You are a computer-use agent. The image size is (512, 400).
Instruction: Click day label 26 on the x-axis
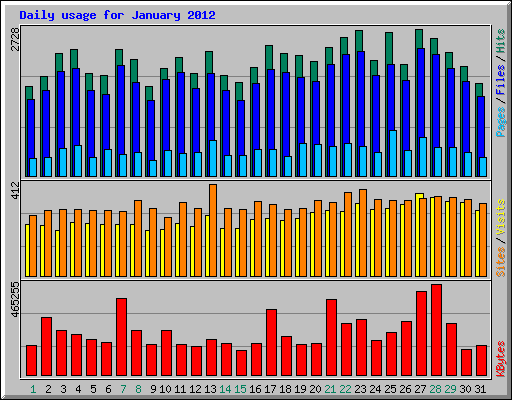click(x=405, y=389)
